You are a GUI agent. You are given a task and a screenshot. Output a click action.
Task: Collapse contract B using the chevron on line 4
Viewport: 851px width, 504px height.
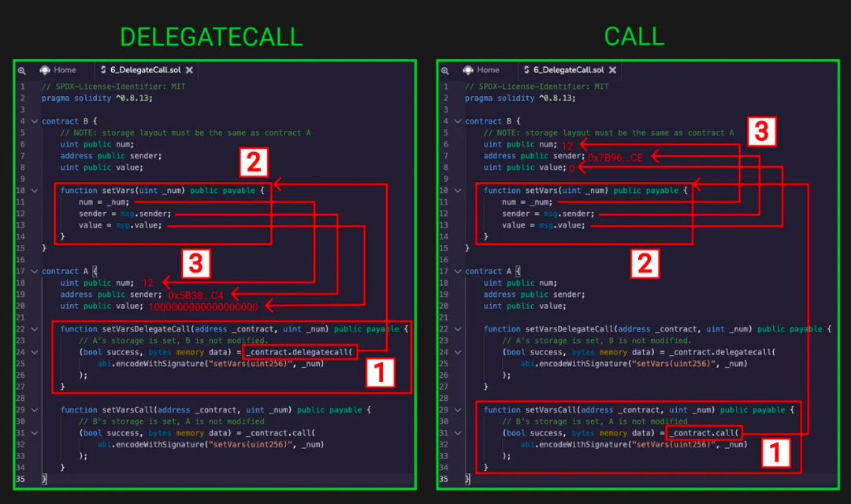tap(33, 120)
